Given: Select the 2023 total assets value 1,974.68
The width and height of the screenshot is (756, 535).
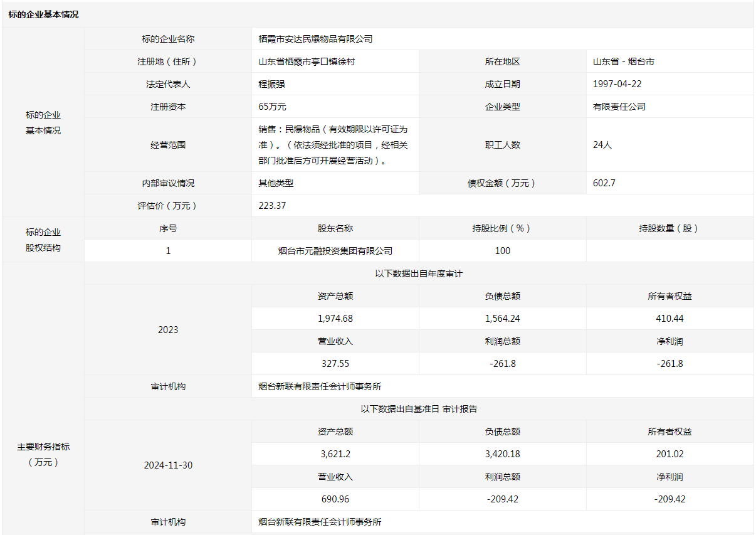Looking at the screenshot, I should (335, 319).
